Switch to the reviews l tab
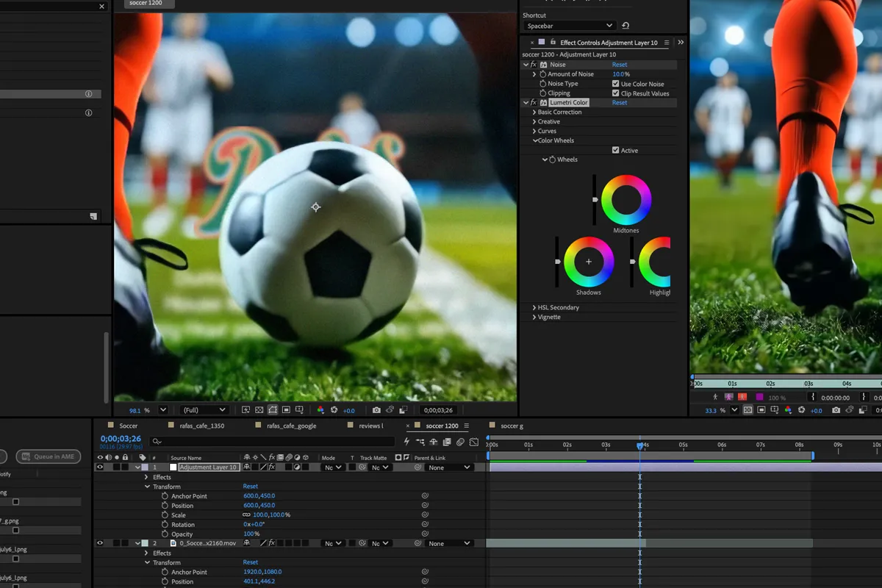Viewport: 882px width, 588px height. [x=371, y=426]
